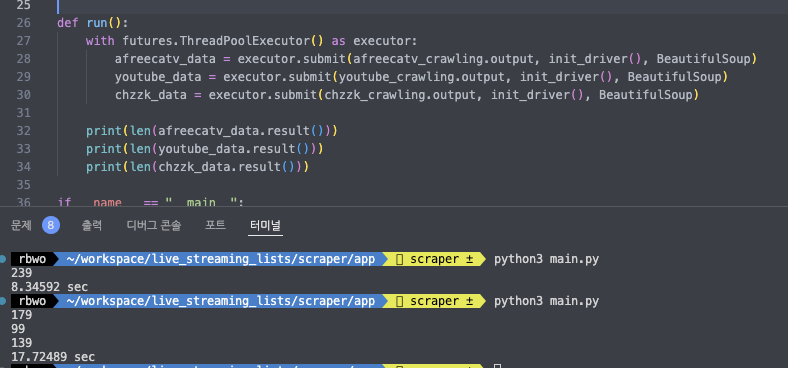Click line number 32 in the gutter
The height and width of the screenshot is (368, 788).
(x=23, y=131)
